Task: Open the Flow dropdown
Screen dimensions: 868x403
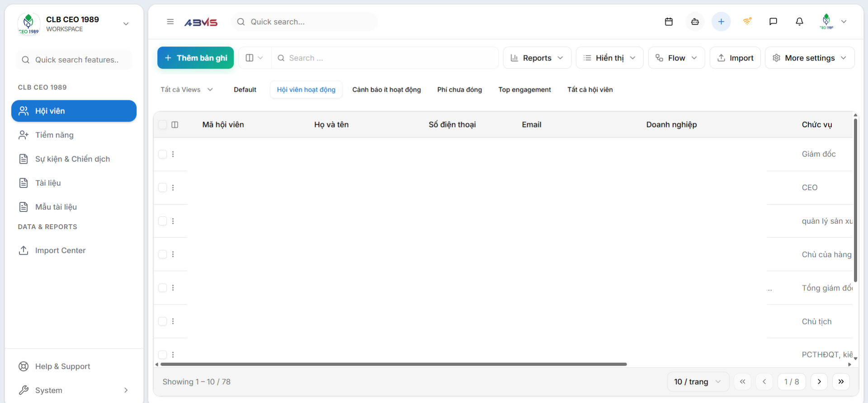Action: point(676,58)
